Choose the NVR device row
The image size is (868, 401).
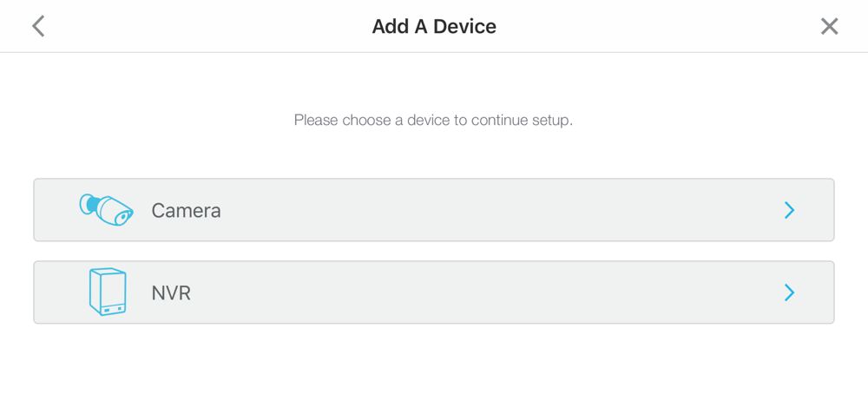tap(434, 293)
